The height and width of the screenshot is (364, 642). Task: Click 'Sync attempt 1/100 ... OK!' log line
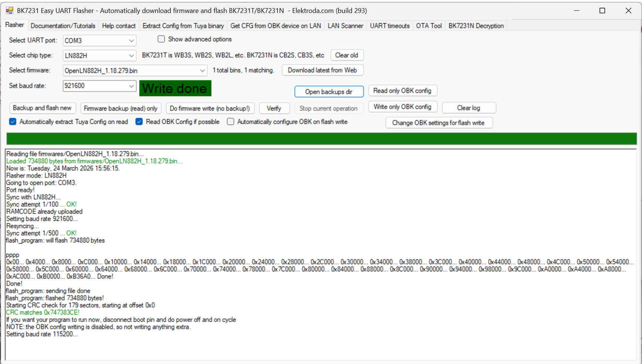pyautogui.click(x=41, y=204)
